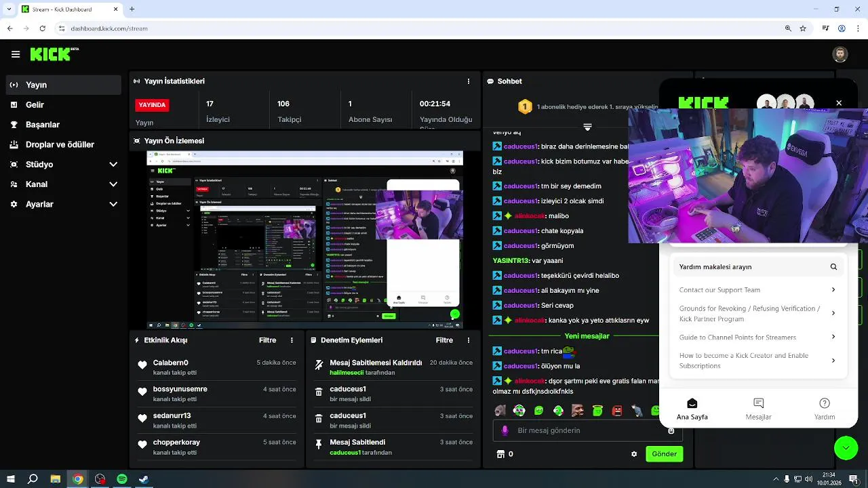Click the Yeni mesajlar divider in chat
The height and width of the screenshot is (488, 868).
[587, 336]
